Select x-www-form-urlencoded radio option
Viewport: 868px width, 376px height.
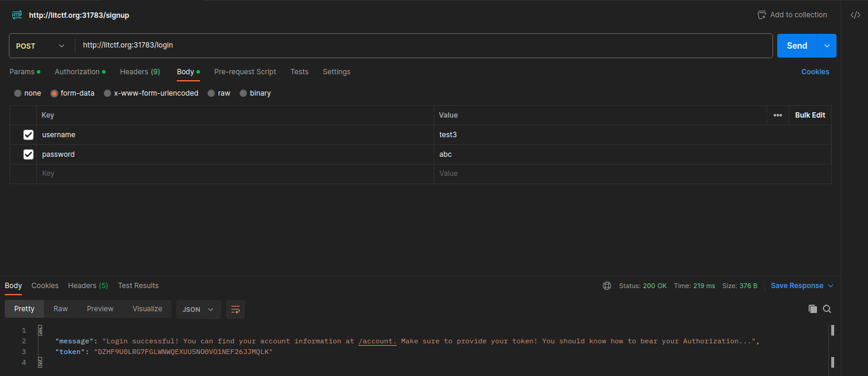click(107, 93)
